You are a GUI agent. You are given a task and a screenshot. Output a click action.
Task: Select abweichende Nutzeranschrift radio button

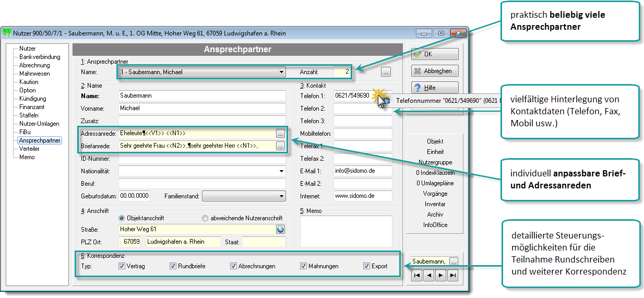[205, 218]
